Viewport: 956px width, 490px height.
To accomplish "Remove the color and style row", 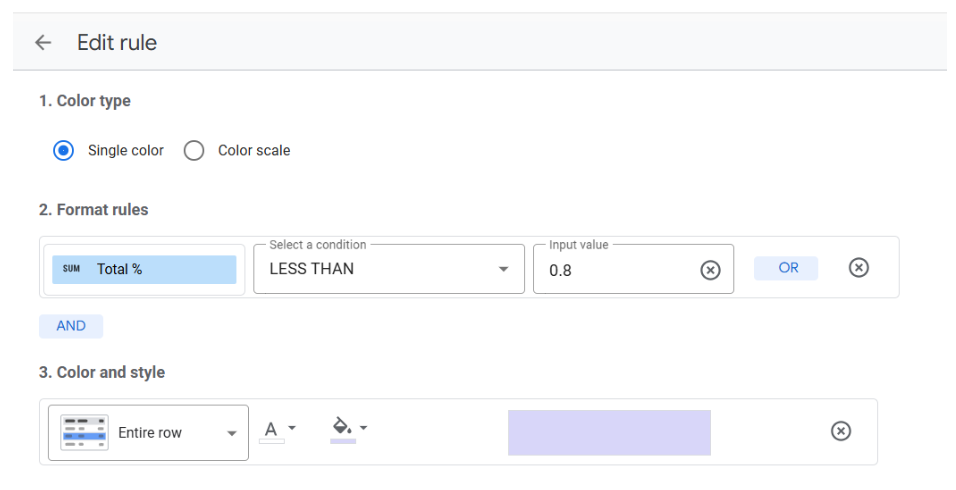I will pyautogui.click(x=841, y=431).
